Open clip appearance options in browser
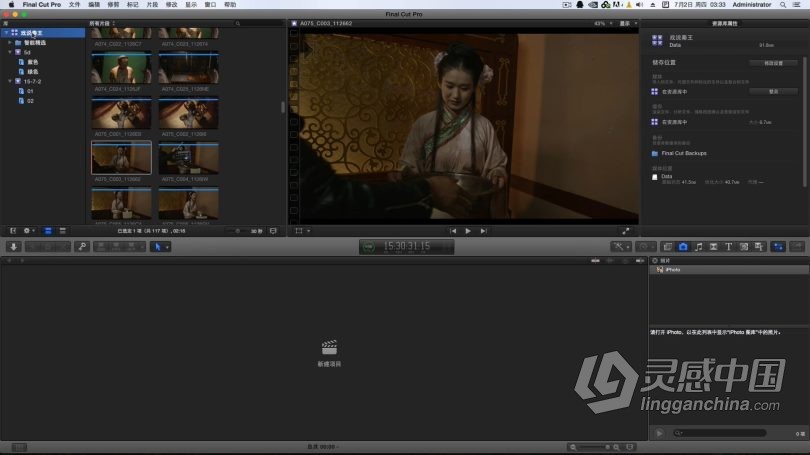 pos(273,231)
